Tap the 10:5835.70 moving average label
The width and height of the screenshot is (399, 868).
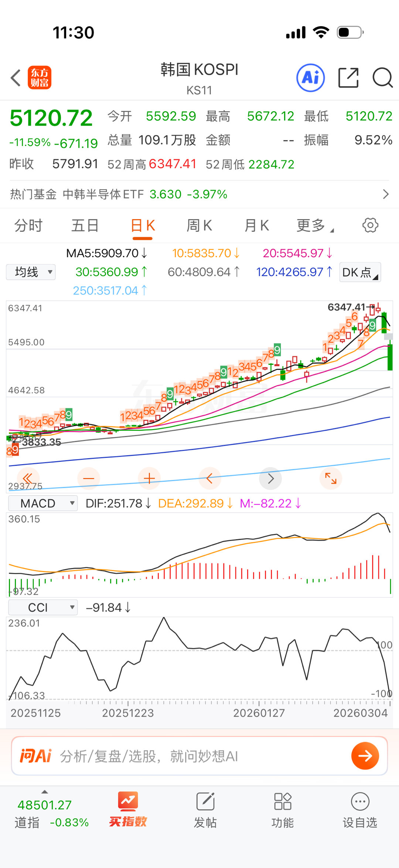coord(206,253)
